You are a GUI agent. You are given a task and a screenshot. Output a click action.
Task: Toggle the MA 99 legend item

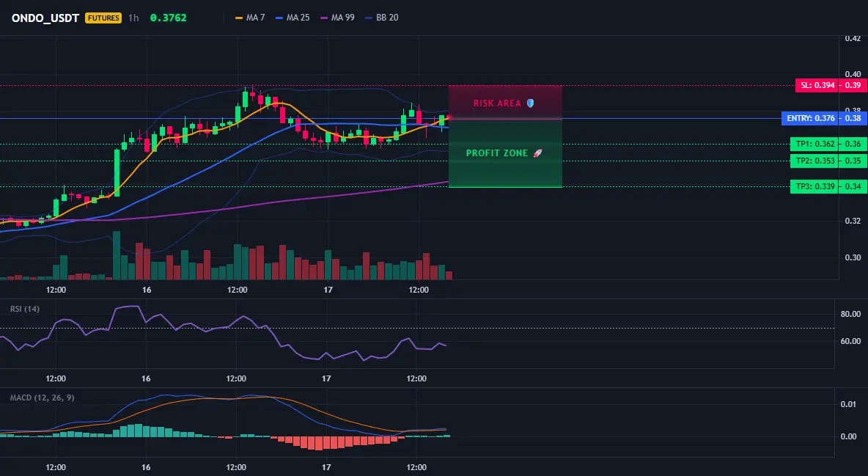[337, 18]
